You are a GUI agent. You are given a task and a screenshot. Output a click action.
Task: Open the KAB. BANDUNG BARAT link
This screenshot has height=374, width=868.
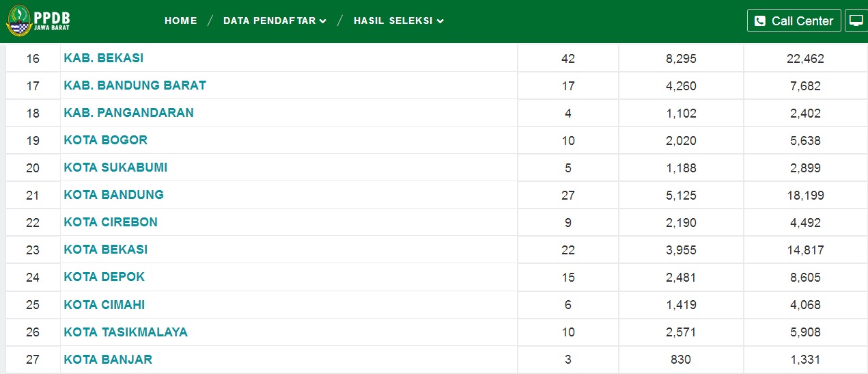135,85
